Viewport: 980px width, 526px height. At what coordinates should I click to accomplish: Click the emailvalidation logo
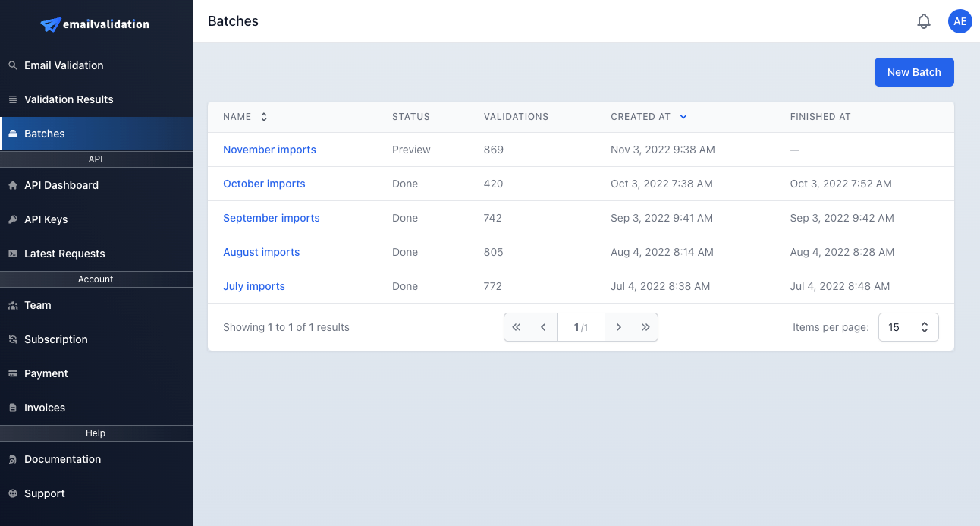point(96,24)
